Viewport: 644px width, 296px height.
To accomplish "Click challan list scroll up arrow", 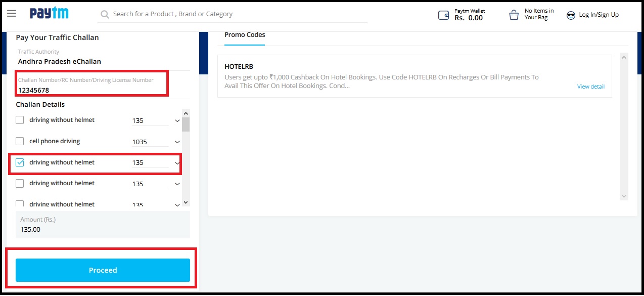I will (x=186, y=113).
